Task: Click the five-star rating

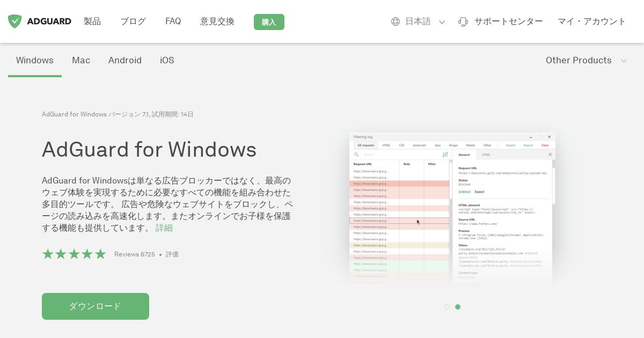Action: point(74,254)
